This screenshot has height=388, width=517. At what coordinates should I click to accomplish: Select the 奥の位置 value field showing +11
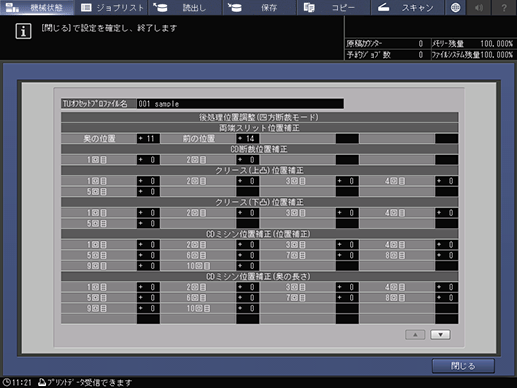click(148, 139)
